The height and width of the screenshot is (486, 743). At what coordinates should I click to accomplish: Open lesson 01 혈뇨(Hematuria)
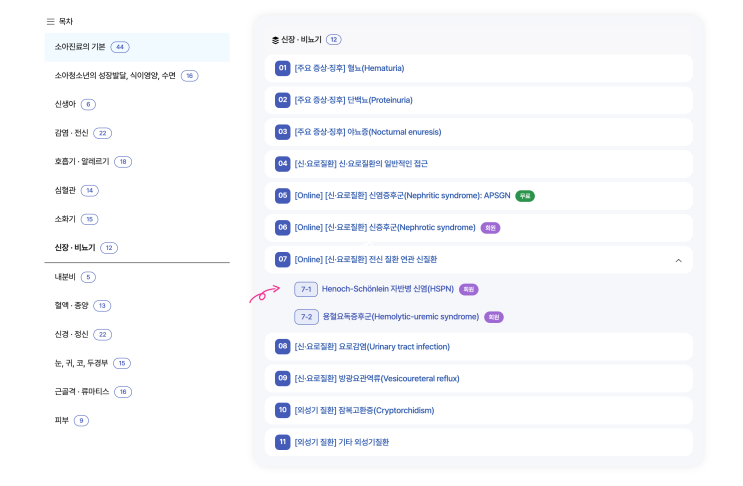pyautogui.click(x=479, y=68)
